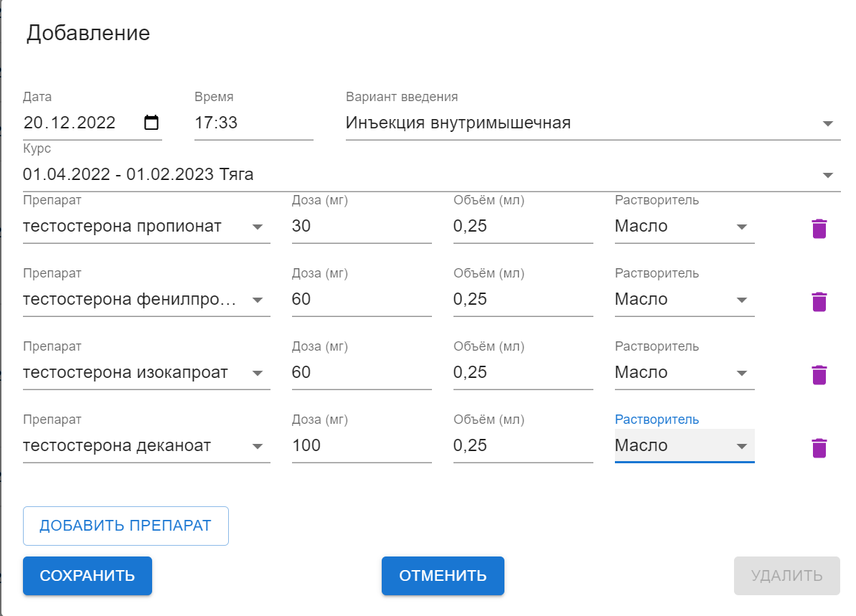Click the СОХРАНИТЬ button
This screenshot has width=856, height=616.
coord(87,575)
